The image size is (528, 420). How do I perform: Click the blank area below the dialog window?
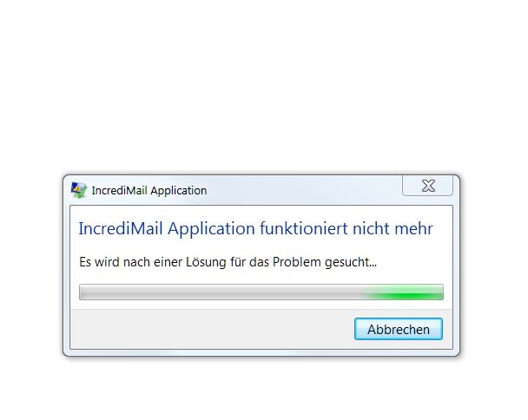point(262,389)
